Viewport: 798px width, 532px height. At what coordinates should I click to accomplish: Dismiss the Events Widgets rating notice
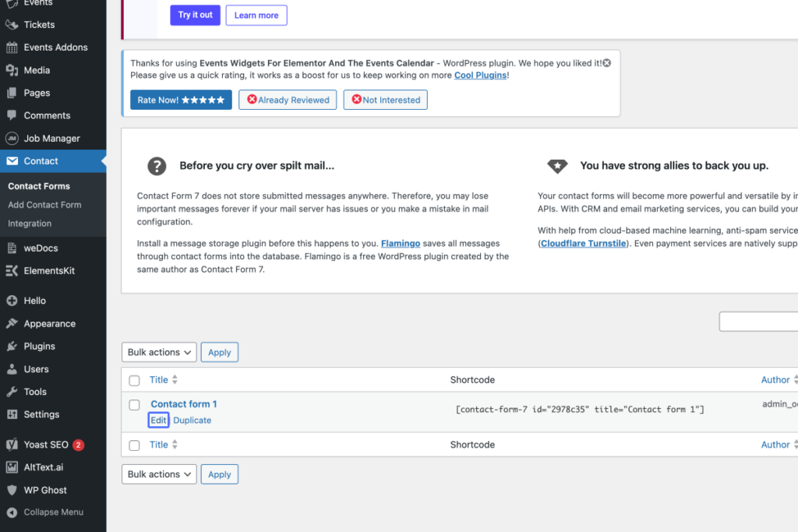(606, 63)
